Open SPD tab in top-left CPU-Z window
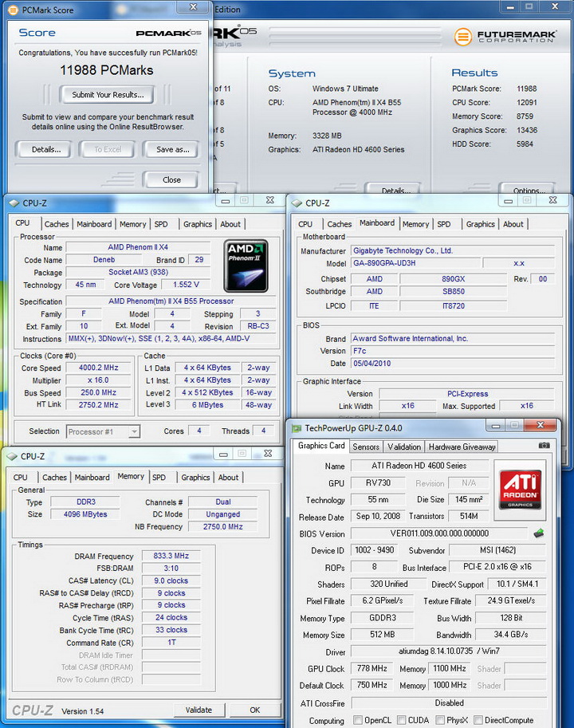Viewport: 574px width, 728px height. (x=161, y=224)
